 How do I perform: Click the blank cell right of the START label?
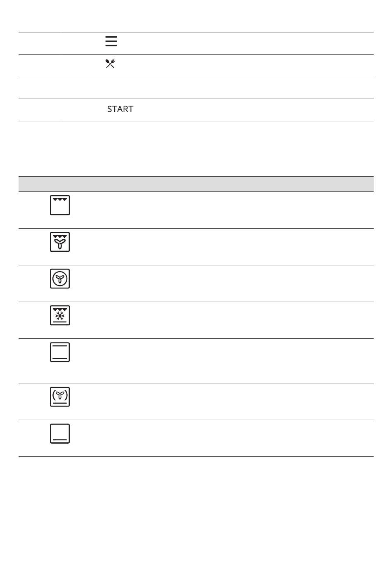[254, 110]
